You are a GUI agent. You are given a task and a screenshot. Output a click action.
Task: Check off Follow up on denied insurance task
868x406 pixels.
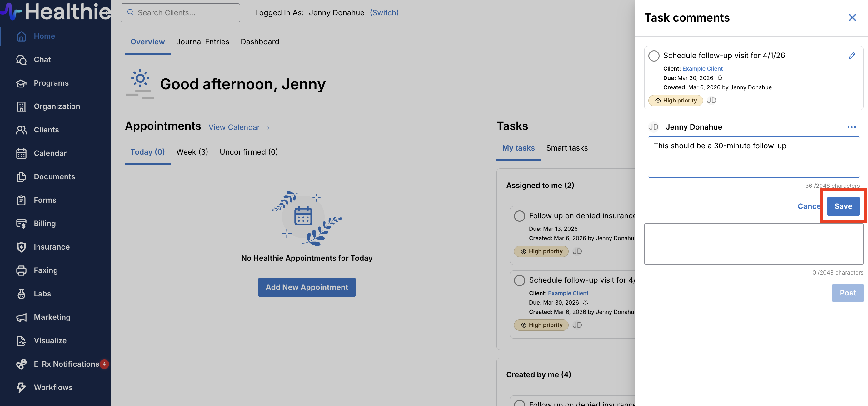pos(519,216)
